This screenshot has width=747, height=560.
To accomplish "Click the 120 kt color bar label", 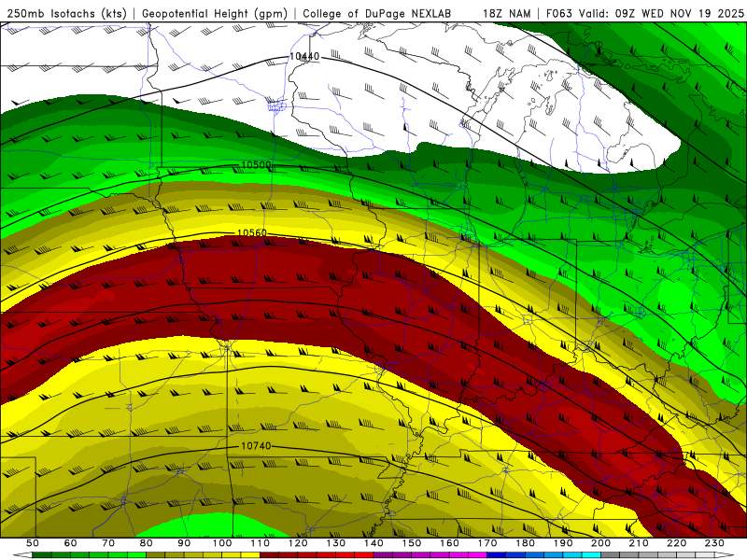I will pos(298,543).
